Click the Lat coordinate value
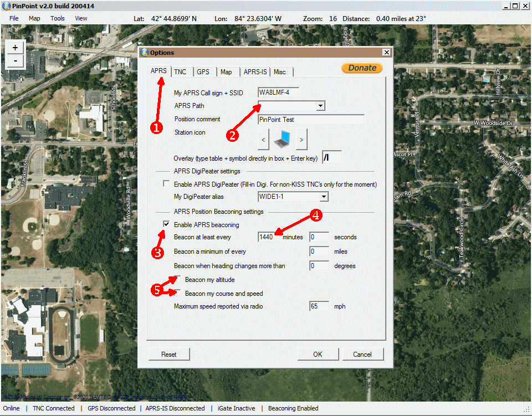Screen dimensions: 532x416 coord(173,19)
